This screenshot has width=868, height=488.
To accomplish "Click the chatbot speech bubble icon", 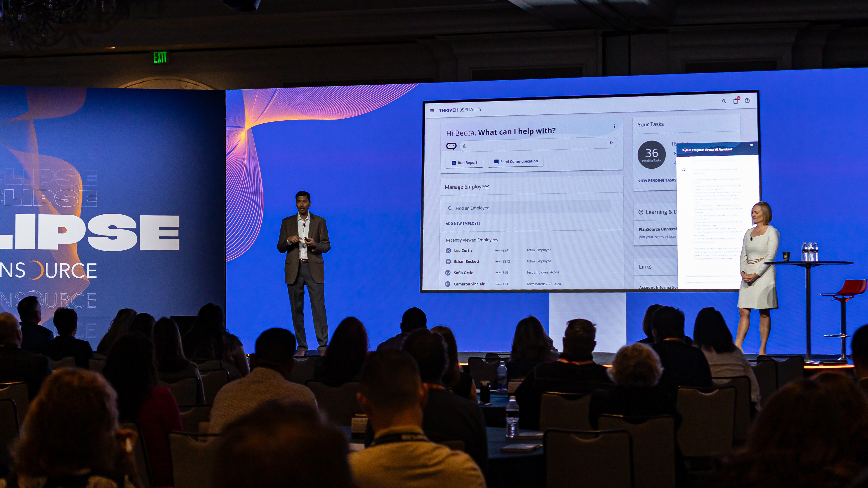I will [x=451, y=146].
